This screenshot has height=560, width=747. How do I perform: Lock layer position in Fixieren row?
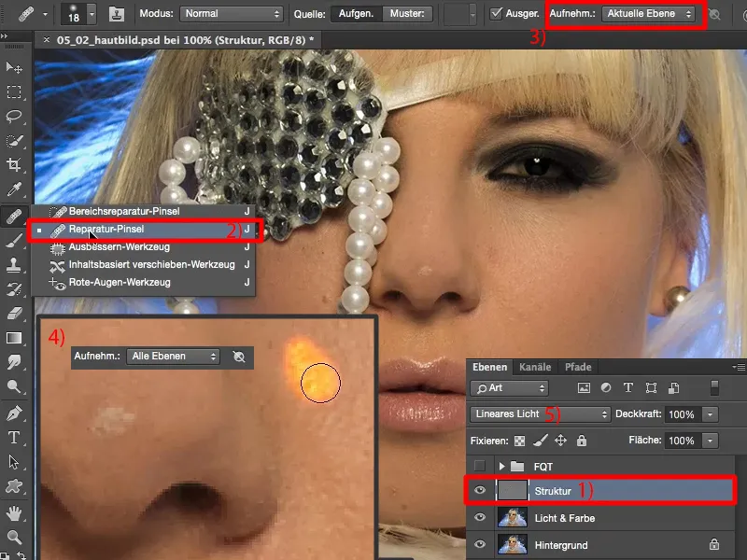pyautogui.click(x=561, y=441)
